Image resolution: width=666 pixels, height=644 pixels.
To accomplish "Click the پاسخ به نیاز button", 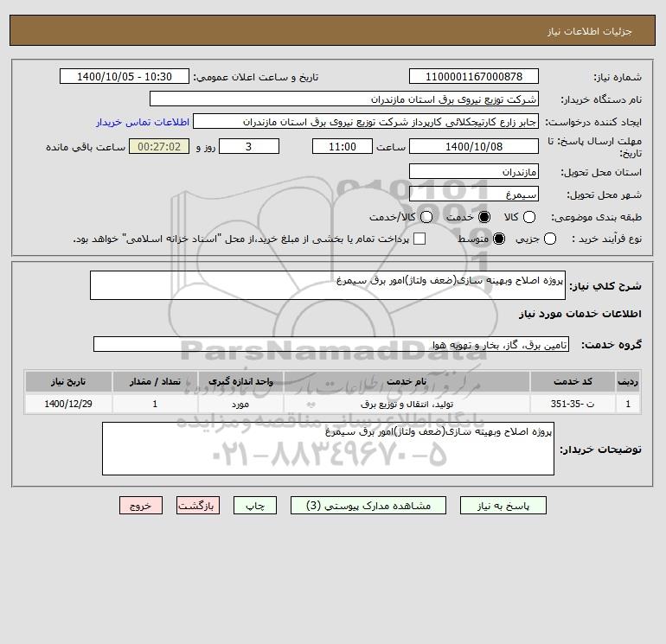I will coord(503,506).
